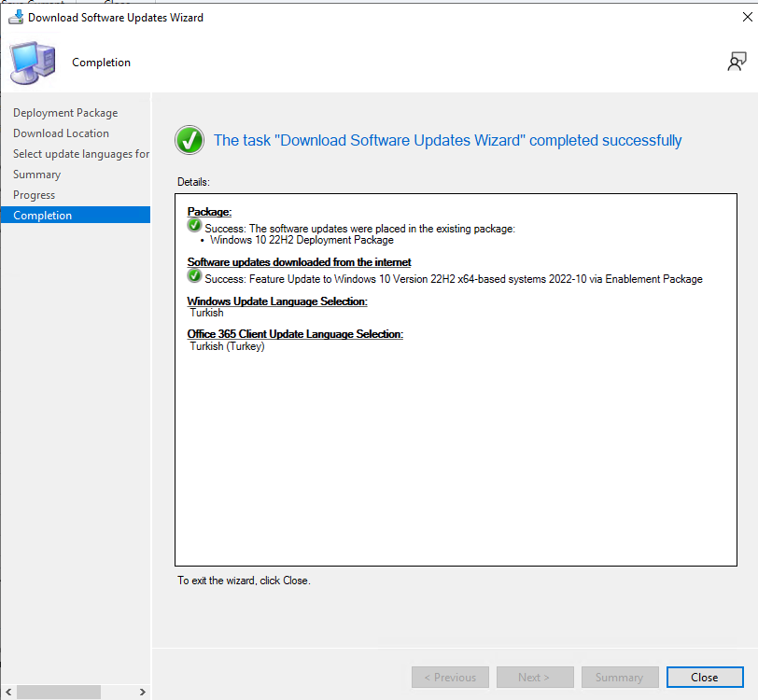Click the green check next to Package success
Image resolution: width=758 pixels, height=700 pixels.
point(194,225)
